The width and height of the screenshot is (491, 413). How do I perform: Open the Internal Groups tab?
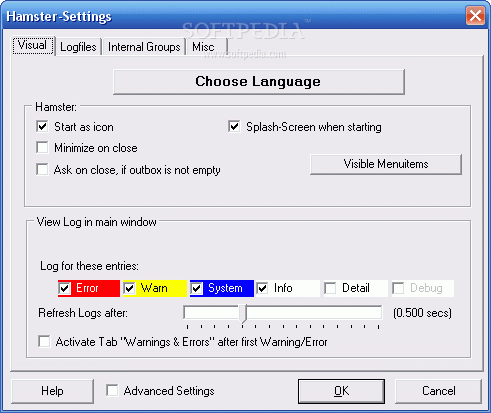pos(144,47)
